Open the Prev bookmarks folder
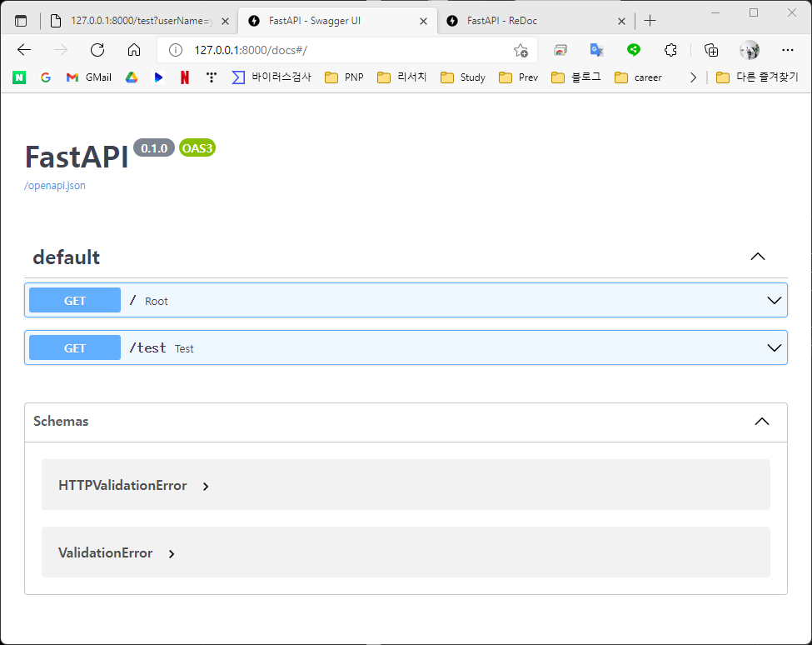The height and width of the screenshot is (645, 812). (x=518, y=77)
